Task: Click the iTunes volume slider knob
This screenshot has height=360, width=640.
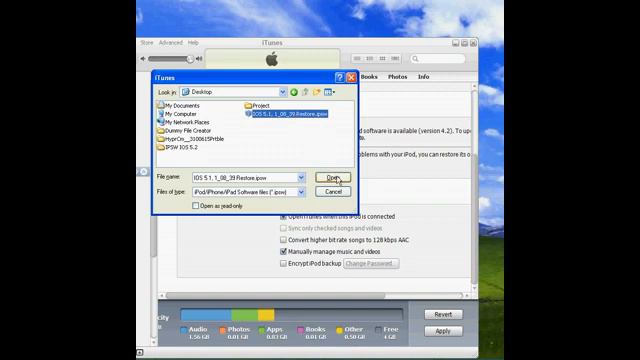Action: point(190,59)
